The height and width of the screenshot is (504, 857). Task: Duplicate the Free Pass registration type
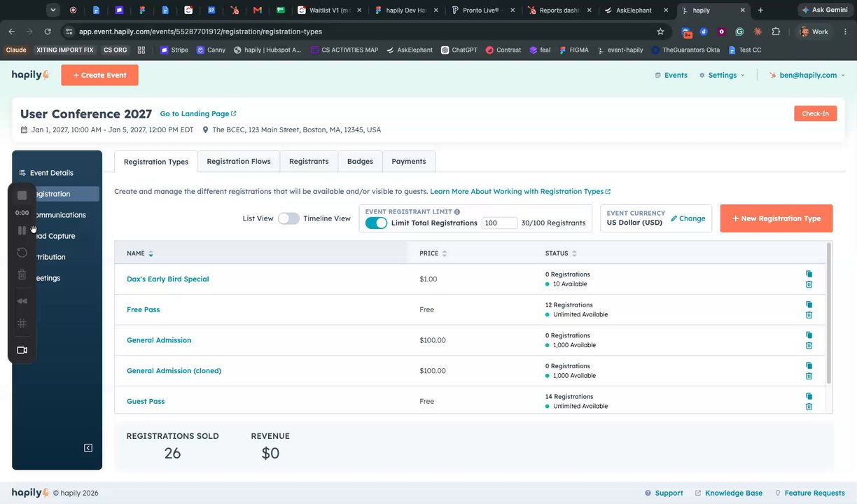(809, 304)
